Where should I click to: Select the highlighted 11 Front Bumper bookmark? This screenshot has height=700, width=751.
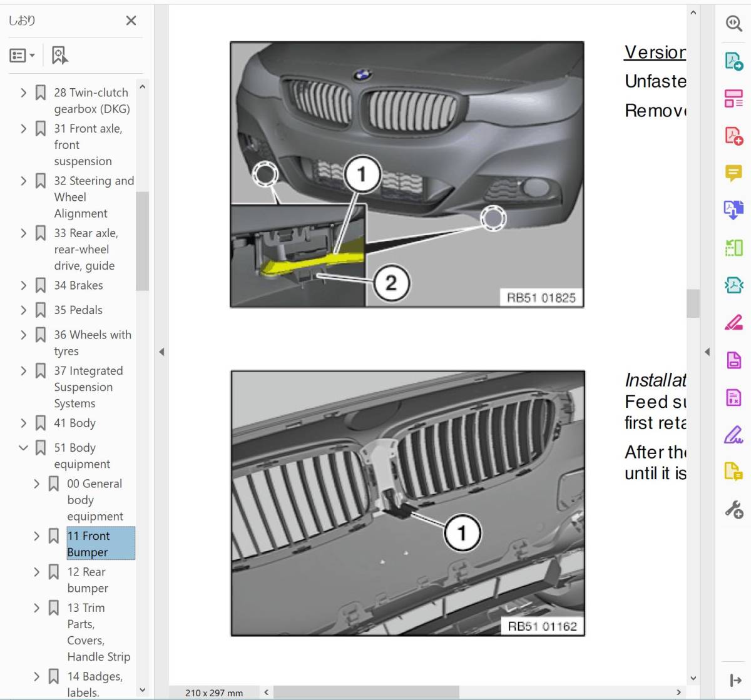(x=101, y=544)
